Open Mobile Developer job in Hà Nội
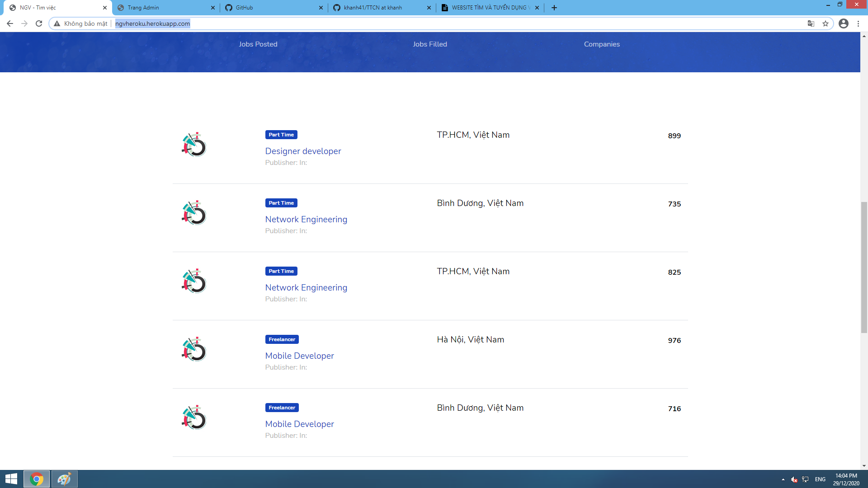The image size is (868, 488). (299, 356)
